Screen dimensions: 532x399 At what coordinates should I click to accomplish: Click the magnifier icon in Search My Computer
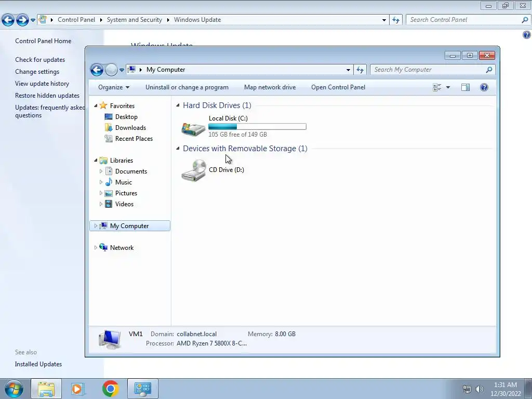tap(489, 70)
